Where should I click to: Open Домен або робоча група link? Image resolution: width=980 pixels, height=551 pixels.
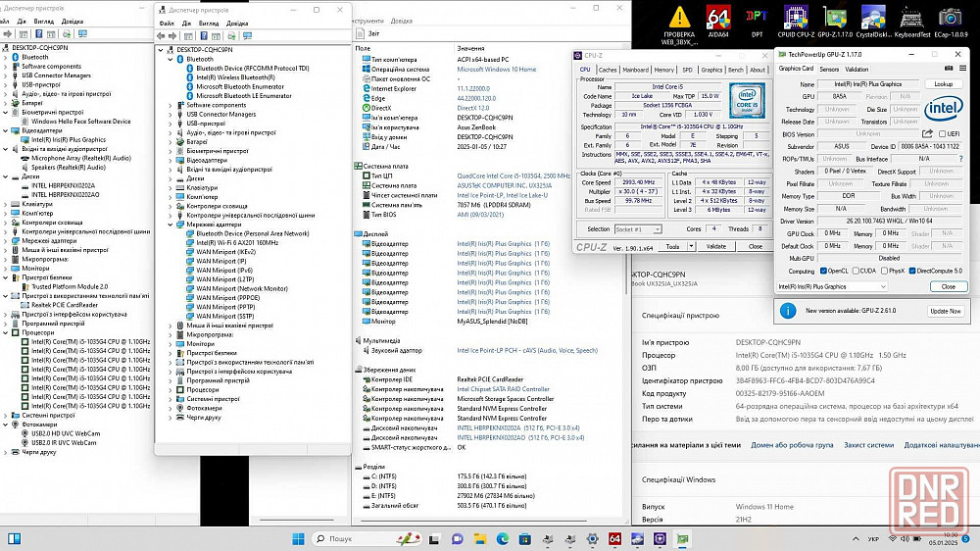792,445
